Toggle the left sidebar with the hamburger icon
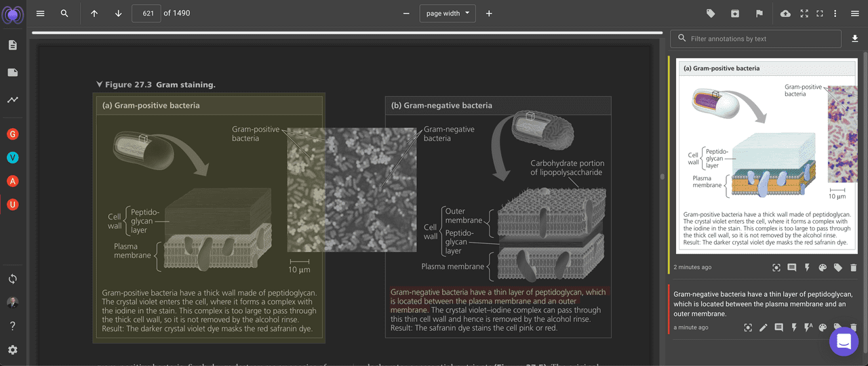This screenshot has width=868, height=366. click(x=41, y=14)
